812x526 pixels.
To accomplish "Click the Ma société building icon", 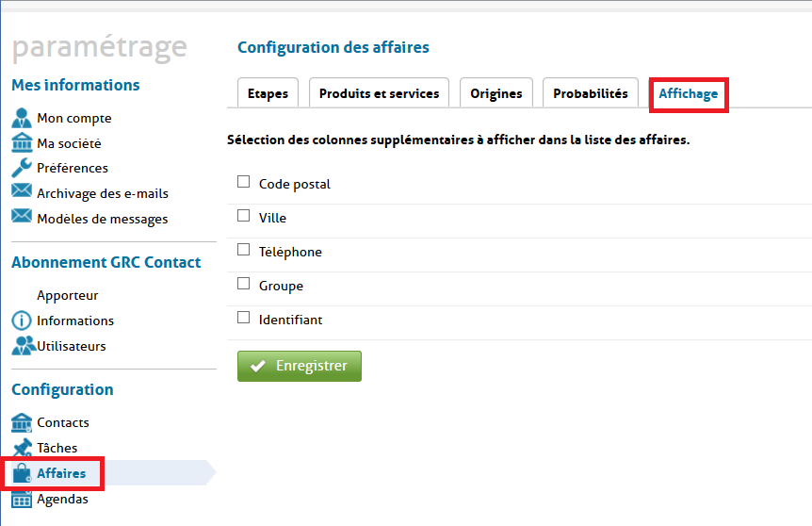I will pyautogui.click(x=22, y=143).
